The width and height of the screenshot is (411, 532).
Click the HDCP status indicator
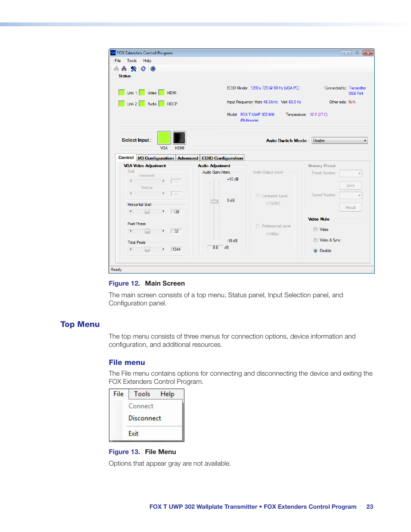coord(162,103)
